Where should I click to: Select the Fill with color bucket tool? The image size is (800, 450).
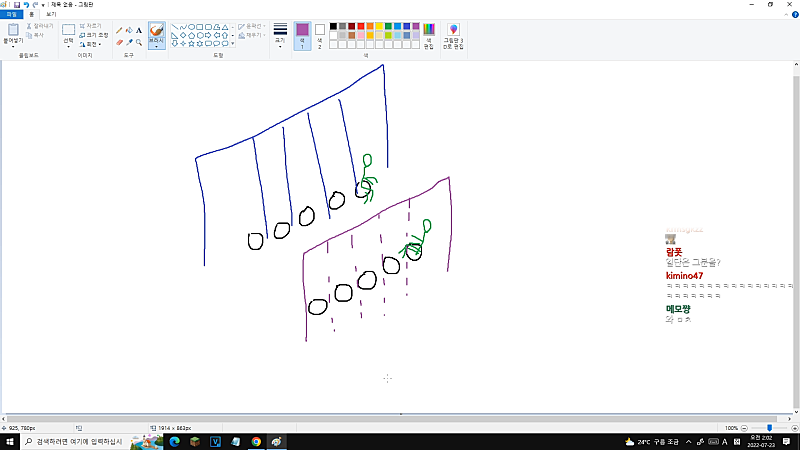tap(129, 31)
